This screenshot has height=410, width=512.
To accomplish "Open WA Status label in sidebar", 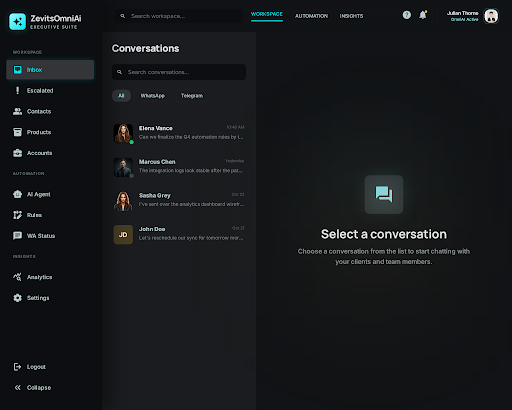I will [41, 236].
